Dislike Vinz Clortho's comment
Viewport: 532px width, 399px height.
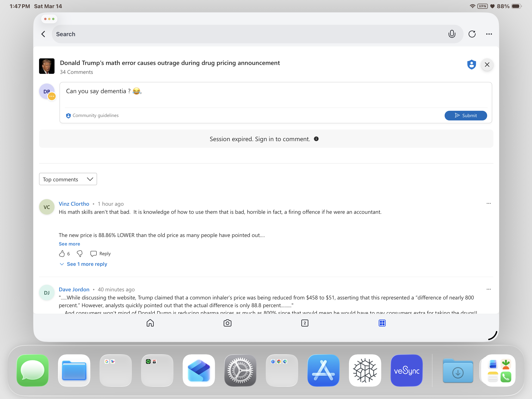pyautogui.click(x=80, y=253)
